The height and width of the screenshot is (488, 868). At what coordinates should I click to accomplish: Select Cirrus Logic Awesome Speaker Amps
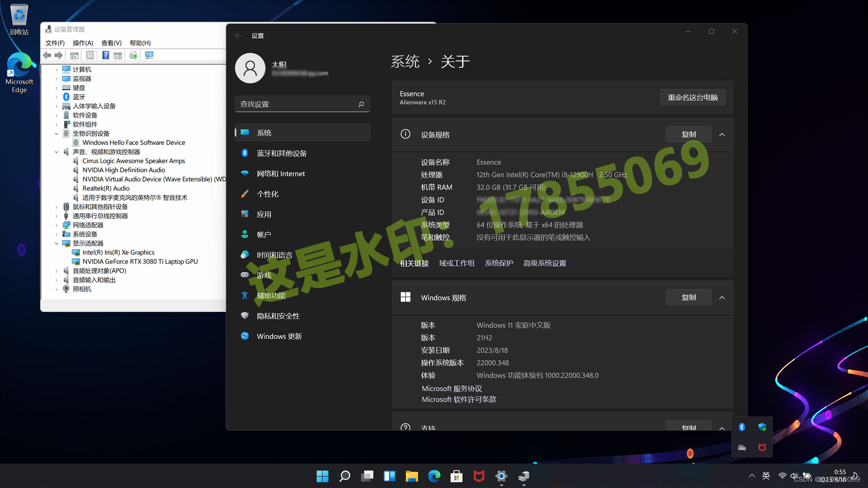[x=134, y=161]
